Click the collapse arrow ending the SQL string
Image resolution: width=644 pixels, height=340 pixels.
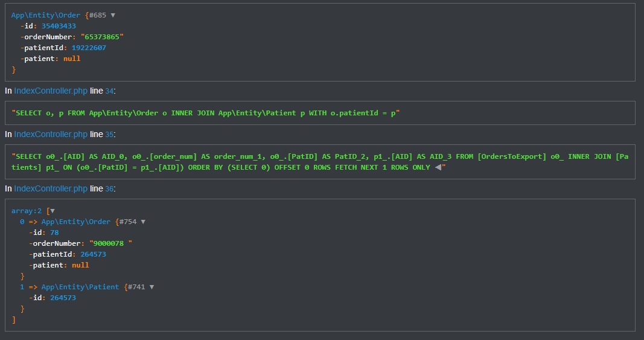pos(438,167)
